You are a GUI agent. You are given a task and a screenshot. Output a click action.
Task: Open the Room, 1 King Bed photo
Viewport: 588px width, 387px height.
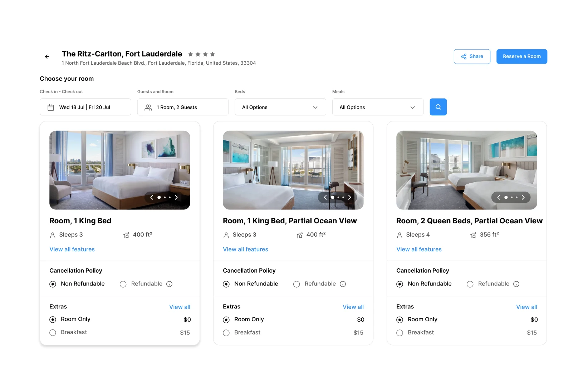[120, 170]
